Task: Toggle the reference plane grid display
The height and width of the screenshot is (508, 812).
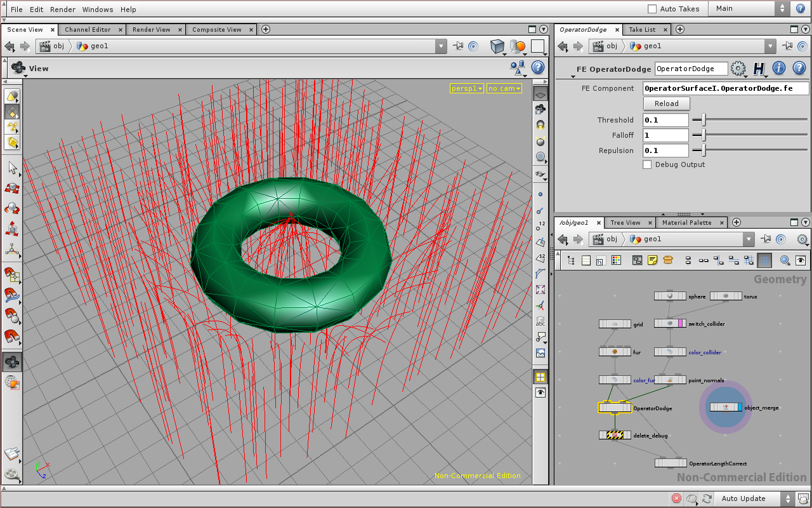Action: pyautogui.click(x=540, y=94)
